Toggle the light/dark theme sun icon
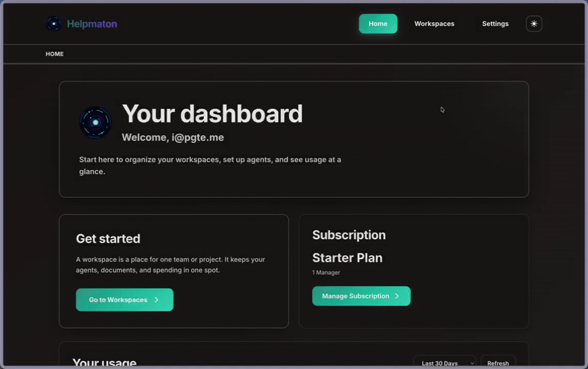Screen dimensions: 588x369 [533, 24]
